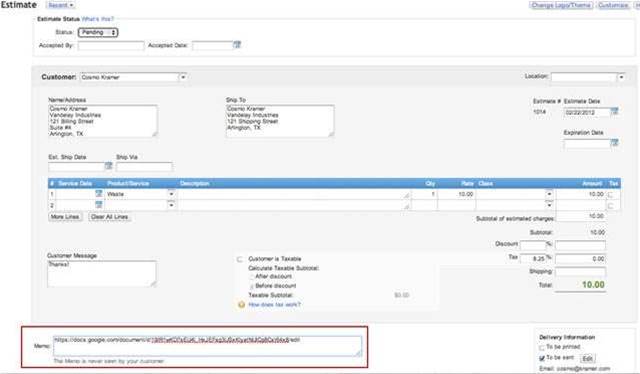Open the Recent menu

pyautogui.click(x=60, y=5)
